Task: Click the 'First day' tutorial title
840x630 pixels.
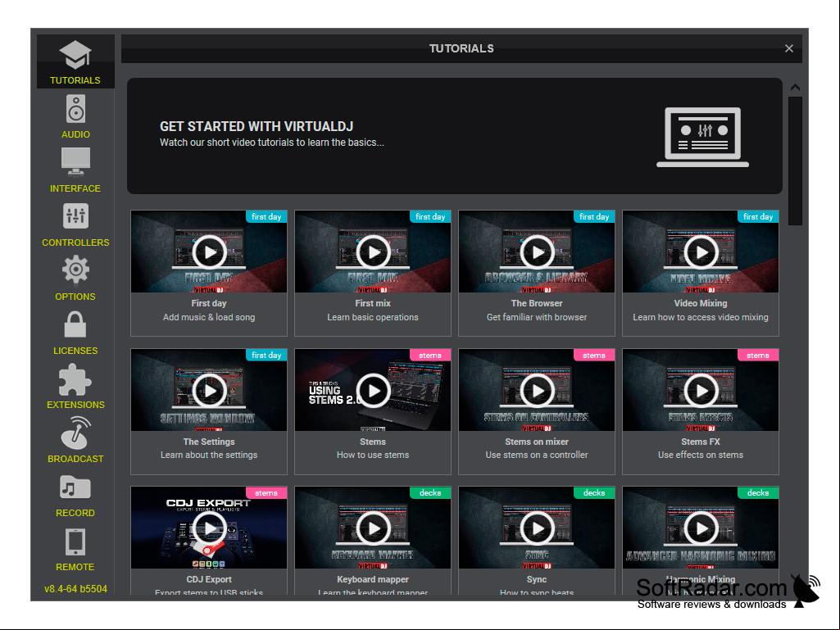Action: (x=209, y=303)
